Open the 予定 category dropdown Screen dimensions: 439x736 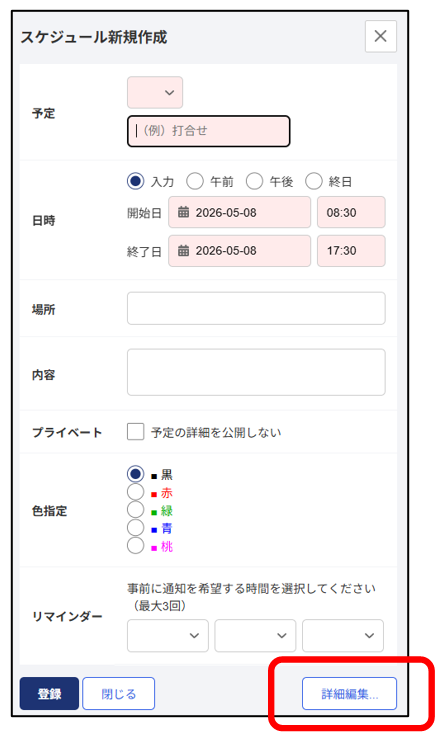pos(155,92)
